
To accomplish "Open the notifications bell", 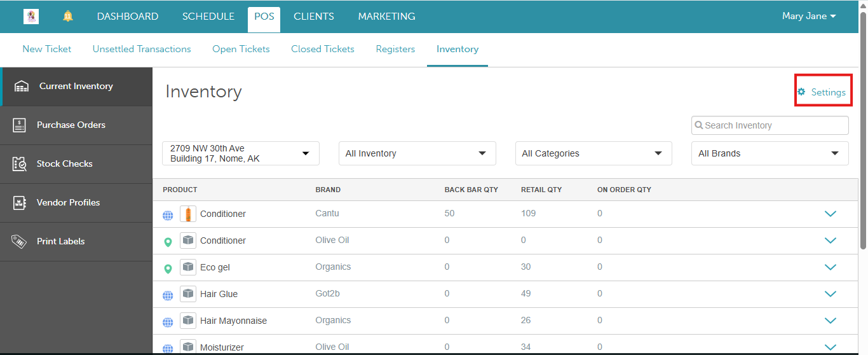I will pos(68,17).
